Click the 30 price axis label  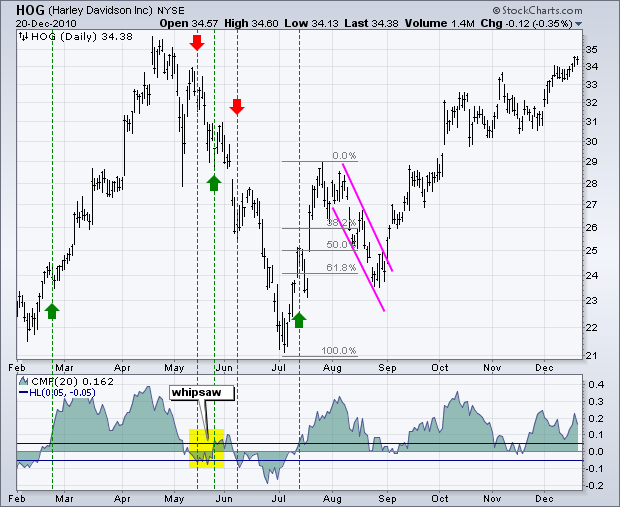click(x=592, y=142)
